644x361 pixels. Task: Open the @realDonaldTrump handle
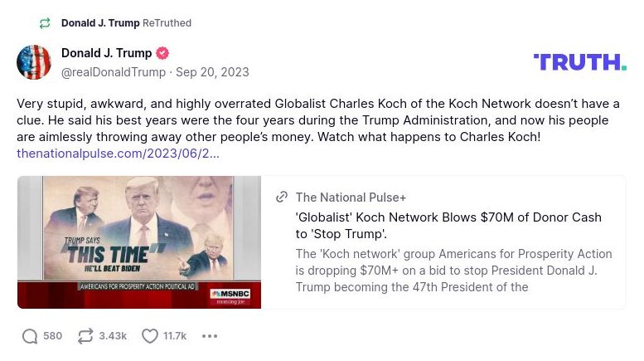114,72
